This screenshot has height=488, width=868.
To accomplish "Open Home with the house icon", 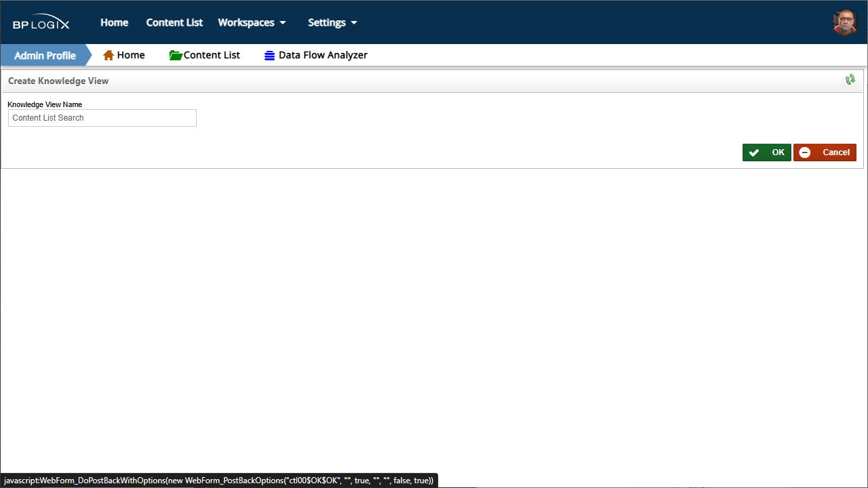I will point(124,55).
